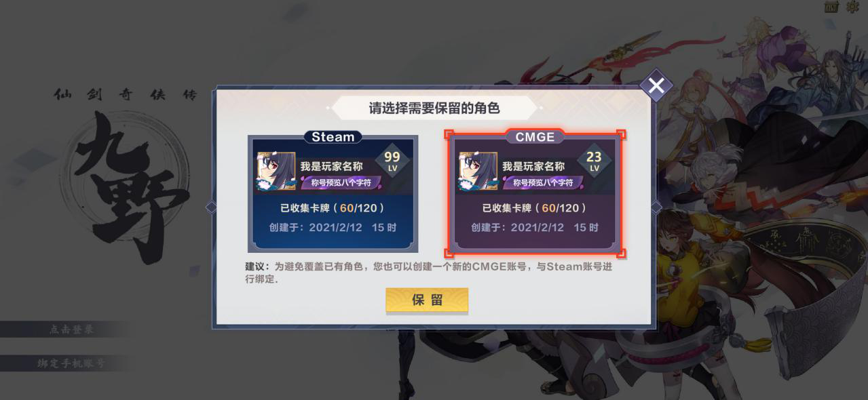
Task: Click 点击登录 behind the dialog
Action: point(71,329)
